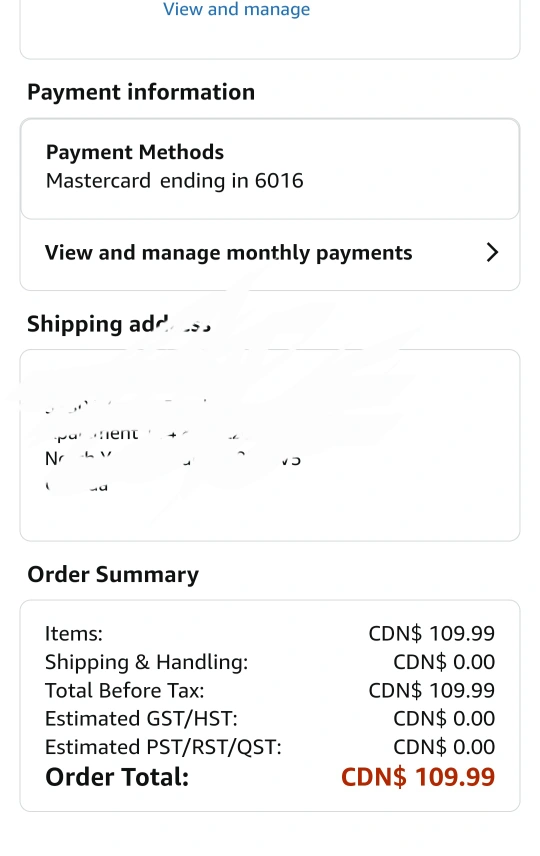Tap the Estimated PST/RST/QST label
The image size is (540, 856).
[x=163, y=747]
